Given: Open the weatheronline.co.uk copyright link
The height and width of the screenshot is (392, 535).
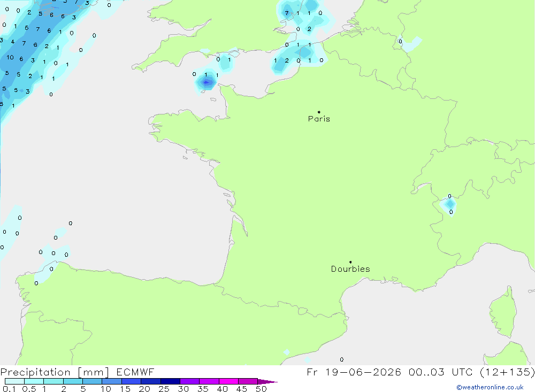Looking at the screenshot, I should [490, 387].
